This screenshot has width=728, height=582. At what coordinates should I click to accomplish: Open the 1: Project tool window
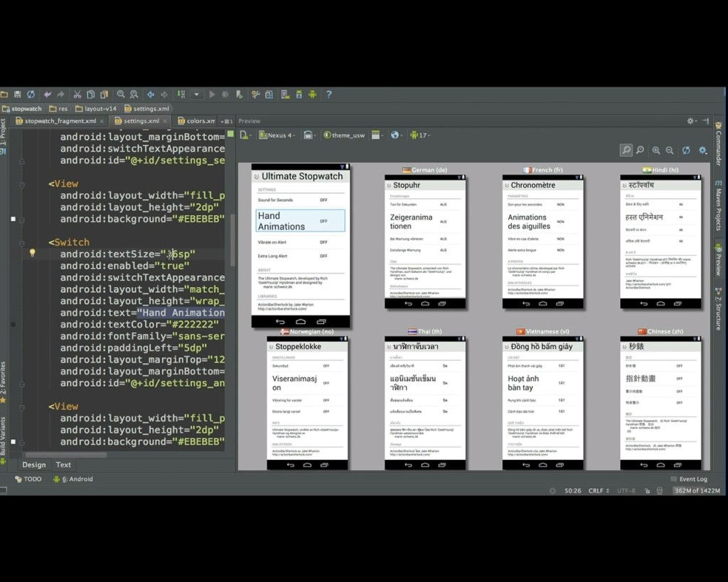click(x=4, y=136)
